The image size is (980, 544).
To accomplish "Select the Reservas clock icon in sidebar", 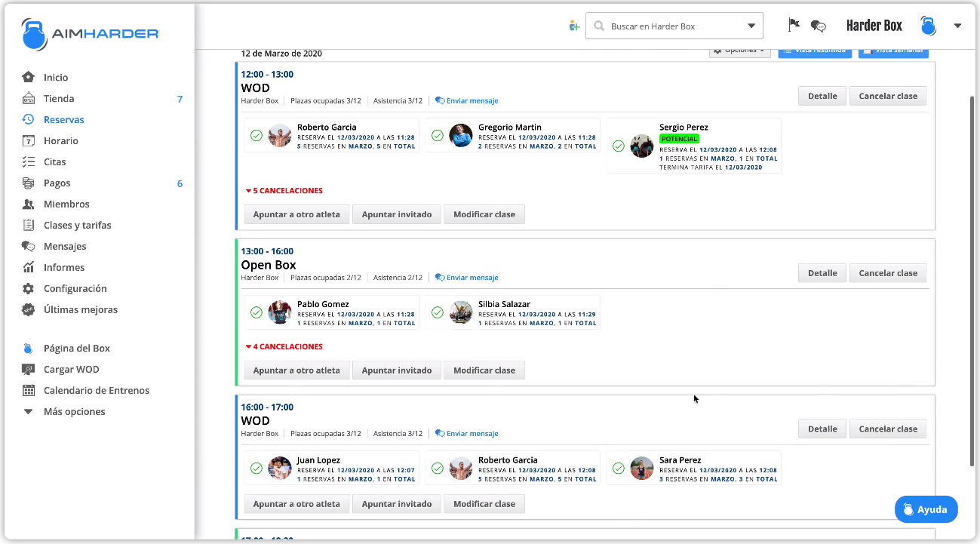I will coord(27,119).
